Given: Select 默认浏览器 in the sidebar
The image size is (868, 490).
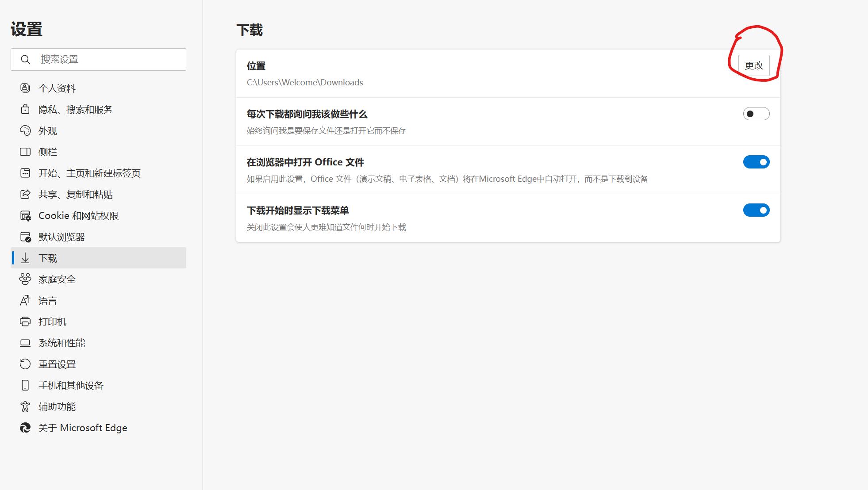Looking at the screenshot, I should pos(98,237).
